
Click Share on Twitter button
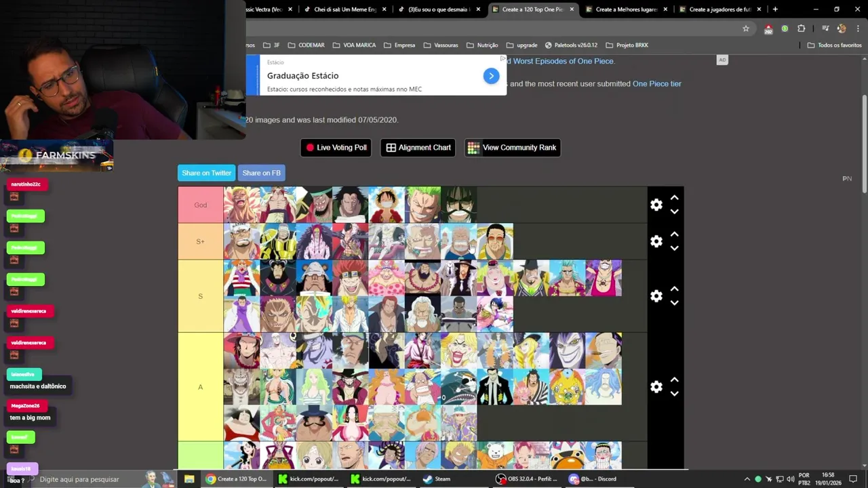click(206, 173)
